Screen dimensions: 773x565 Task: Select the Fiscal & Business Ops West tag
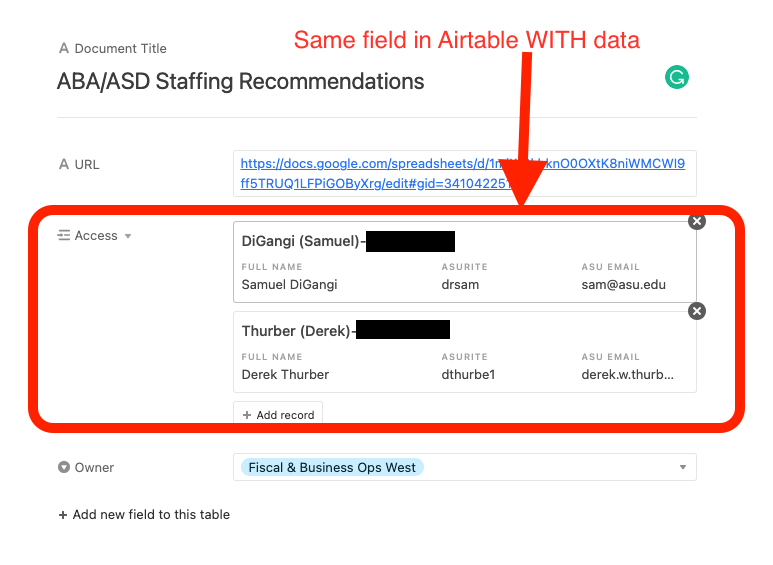[332, 467]
